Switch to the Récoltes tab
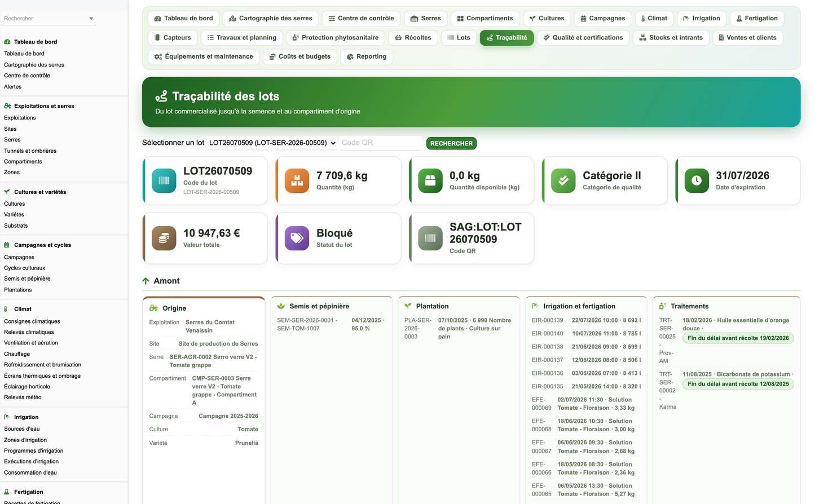 click(413, 38)
